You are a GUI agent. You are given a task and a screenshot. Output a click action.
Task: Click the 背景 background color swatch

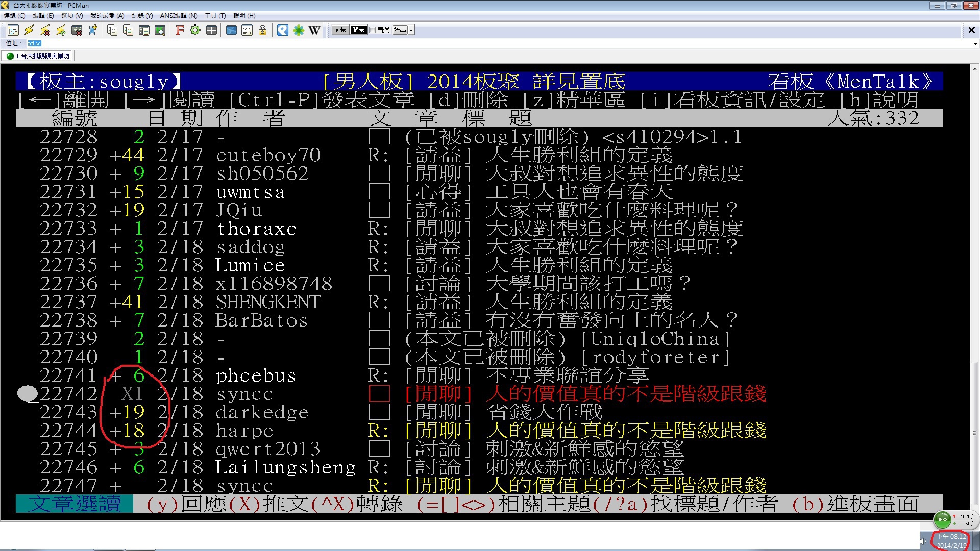click(x=358, y=30)
